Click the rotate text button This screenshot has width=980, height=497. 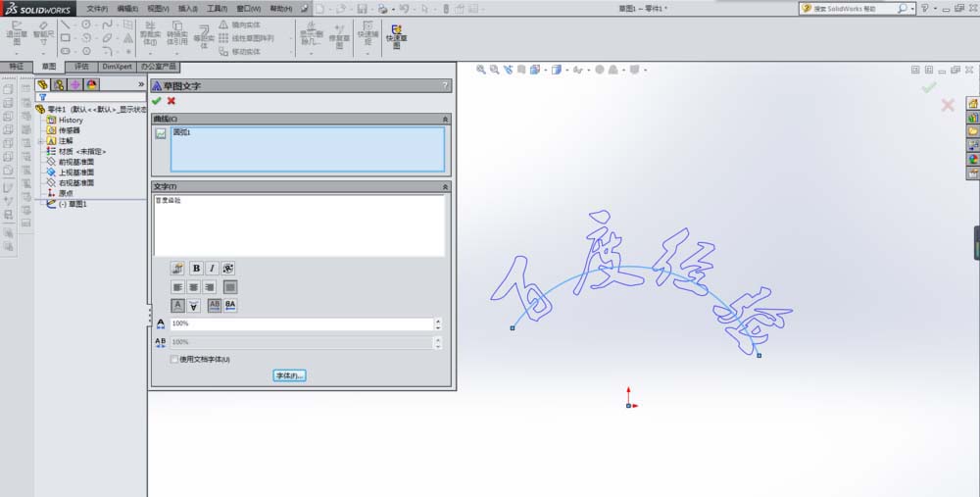(228, 269)
